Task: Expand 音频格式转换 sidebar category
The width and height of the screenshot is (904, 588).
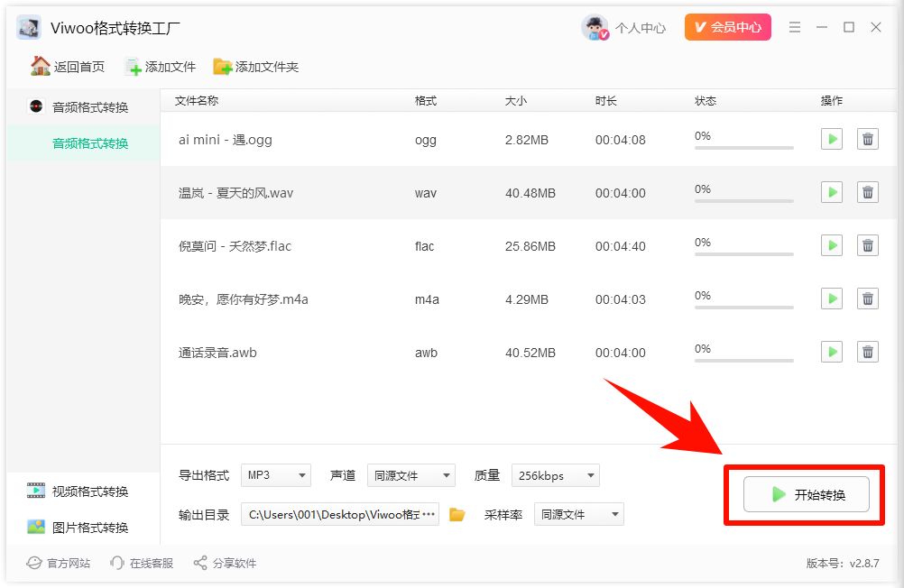Action: [84, 106]
